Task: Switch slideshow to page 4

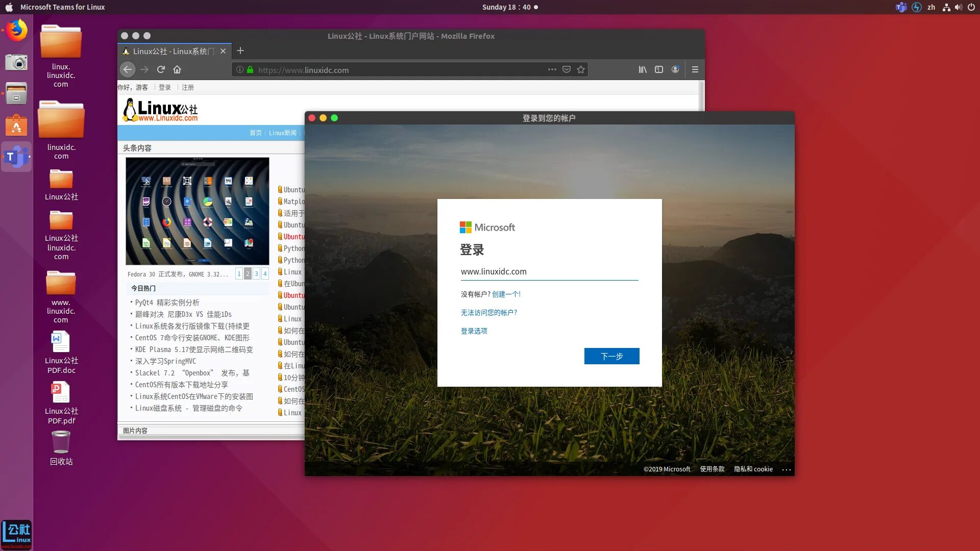Action: (x=265, y=273)
